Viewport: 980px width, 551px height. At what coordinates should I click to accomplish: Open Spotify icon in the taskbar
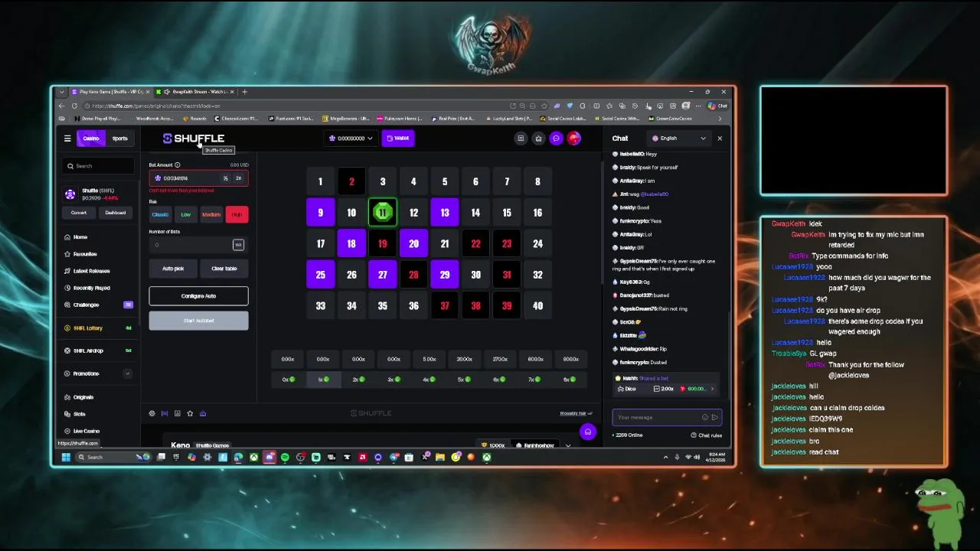point(285,457)
